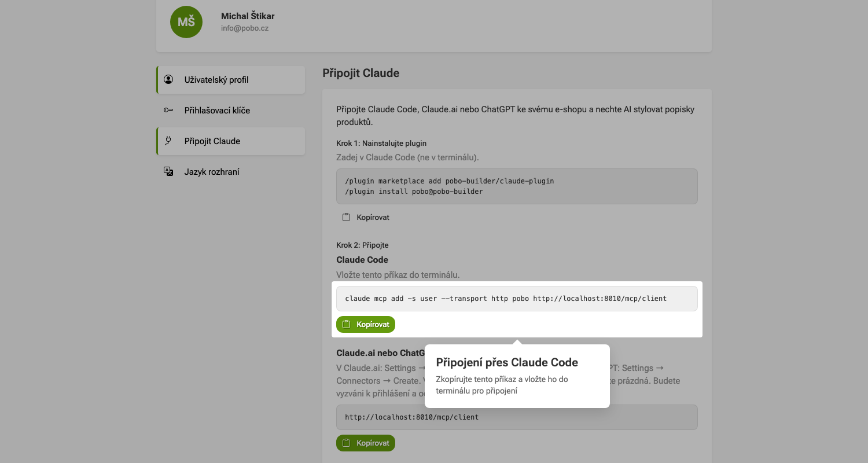Click the Claude Code subheading
The image size is (868, 463).
[362, 260]
